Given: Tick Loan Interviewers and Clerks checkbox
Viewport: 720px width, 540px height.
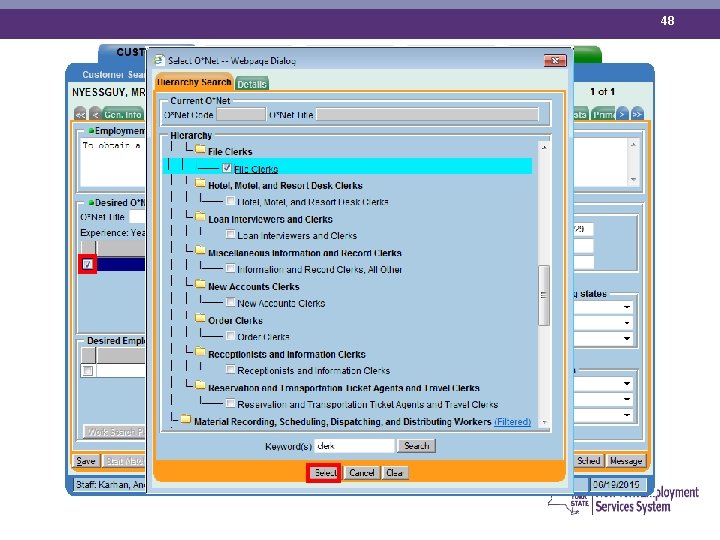Looking at the screenshot, I should click(x=231, y=235).
